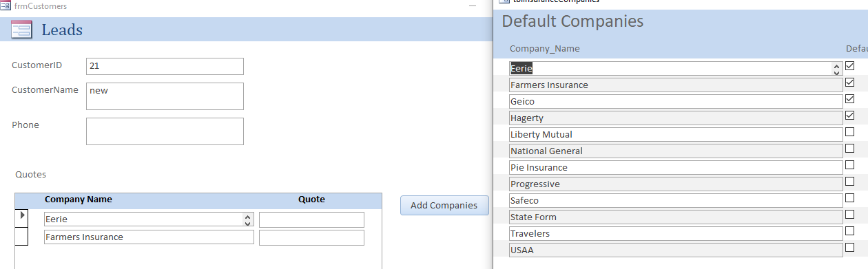Click Pie Insurance in Default Companies list

pos(676,168)
